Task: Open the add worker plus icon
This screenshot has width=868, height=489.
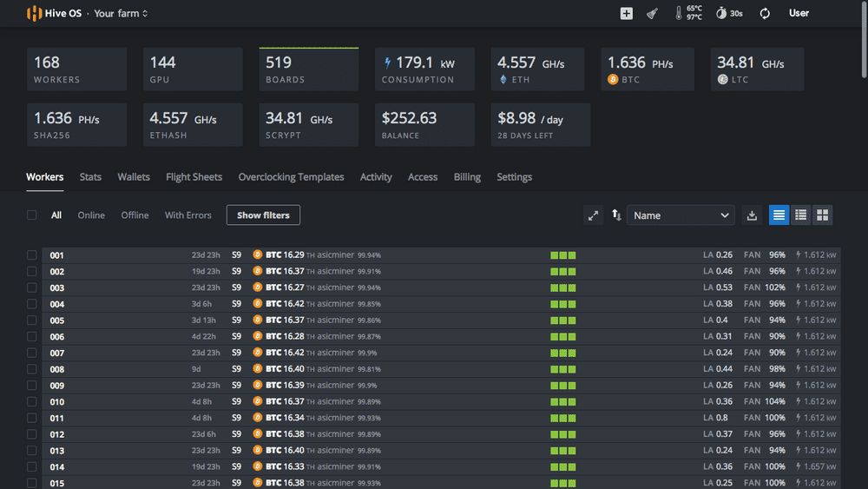Action: (626, 13)
